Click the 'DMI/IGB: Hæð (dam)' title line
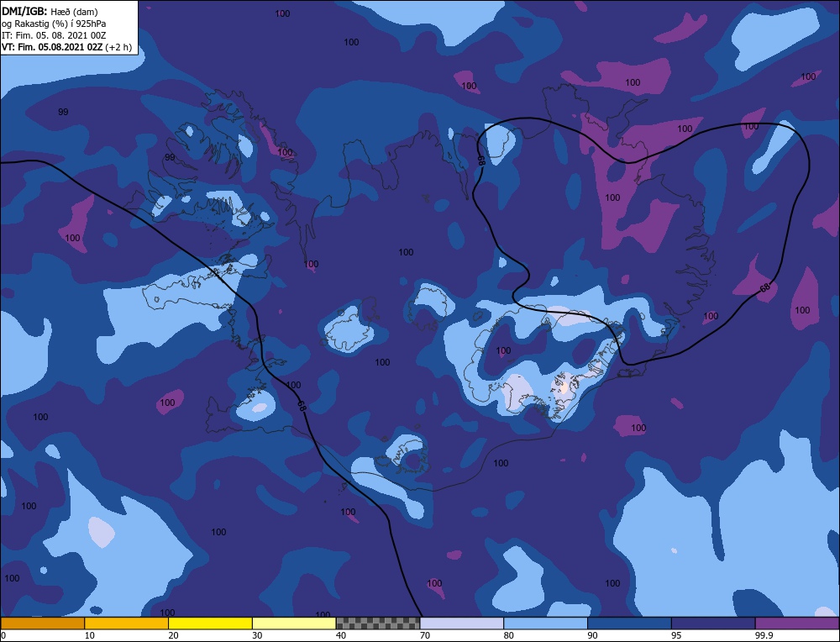 [x=50, y=11]
